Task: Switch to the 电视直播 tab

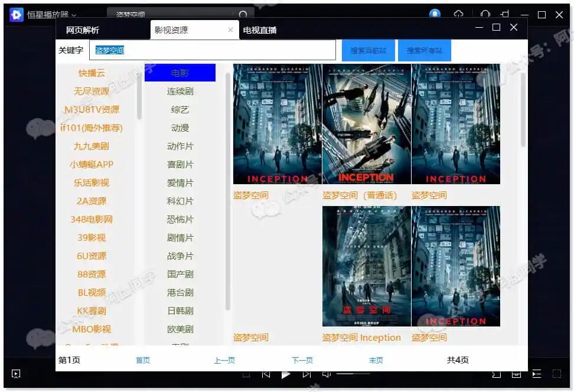Action: (x=260, y=30)
